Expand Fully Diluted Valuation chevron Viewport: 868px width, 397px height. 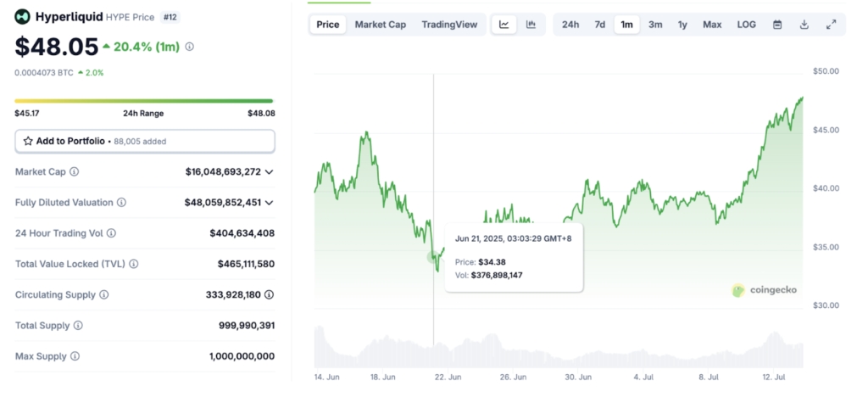tap(270, 203)
